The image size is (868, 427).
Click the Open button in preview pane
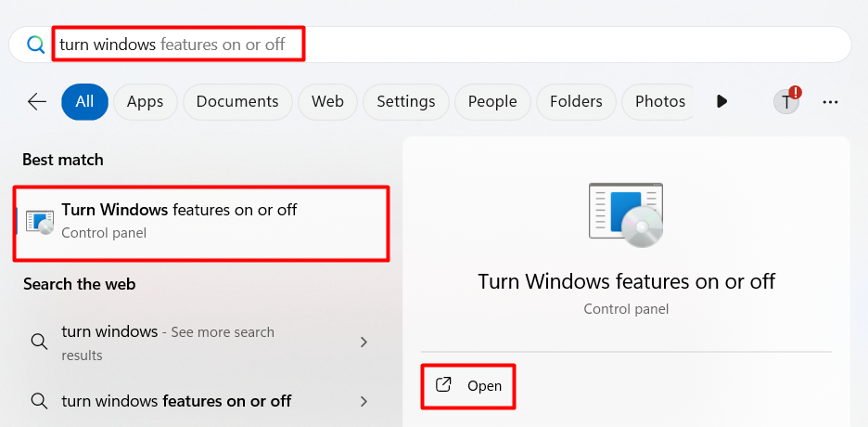pyautogui.click(x=468, y=386)
